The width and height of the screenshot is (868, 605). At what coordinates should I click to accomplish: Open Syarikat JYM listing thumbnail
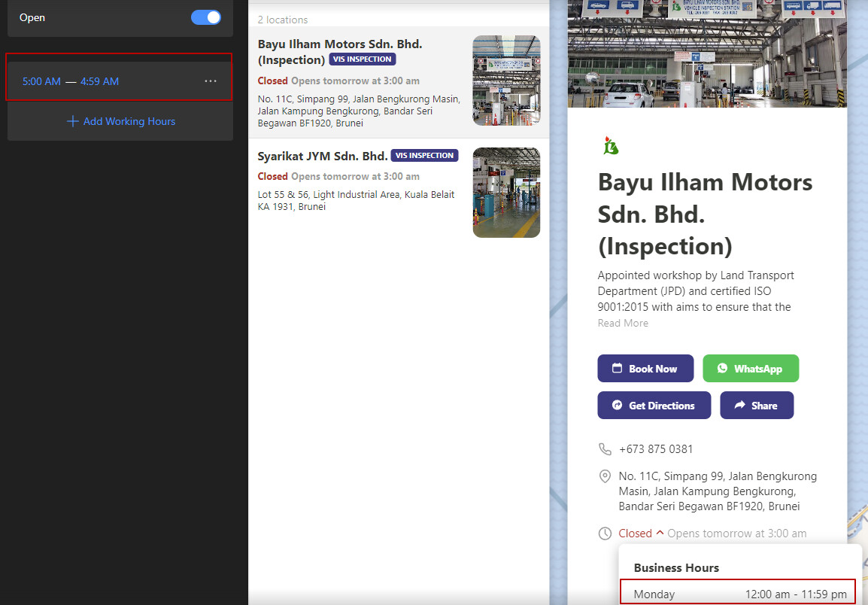pos(506,193)
